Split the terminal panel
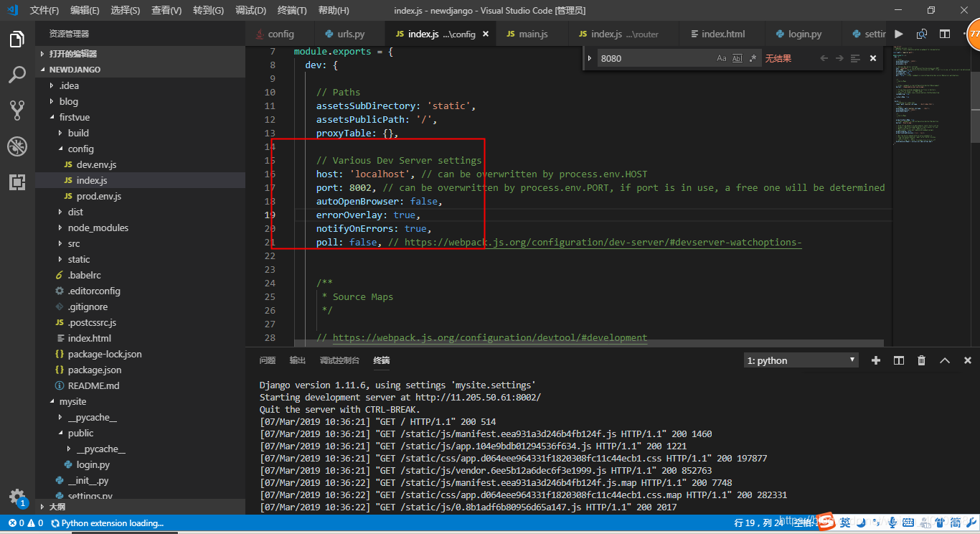Viewport: 980px width, 534px height. (x=899, y=360)
